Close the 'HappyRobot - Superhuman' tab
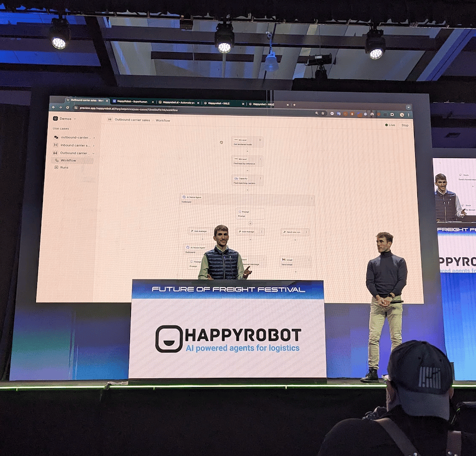This screenshot has height=456, width=476. click(x=153, y=102)
